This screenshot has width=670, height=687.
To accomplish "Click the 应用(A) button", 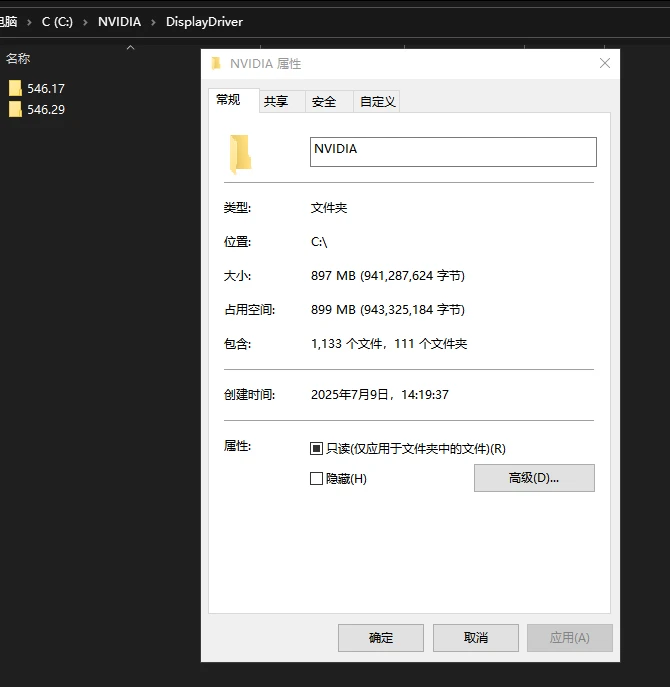I will point(569,637).
